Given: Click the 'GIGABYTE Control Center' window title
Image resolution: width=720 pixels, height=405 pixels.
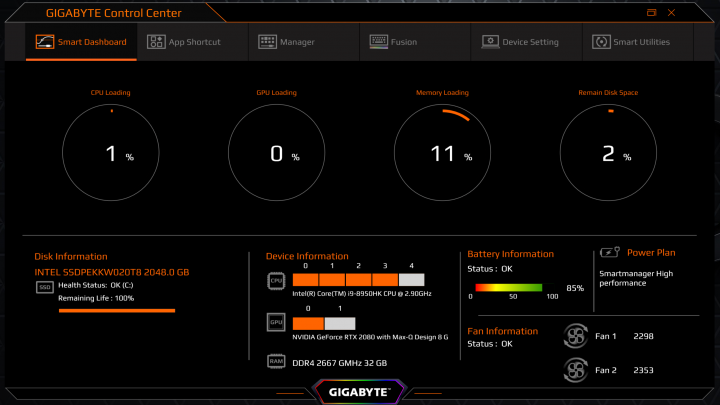Looking at the screenshot, I should click(113, 13).
